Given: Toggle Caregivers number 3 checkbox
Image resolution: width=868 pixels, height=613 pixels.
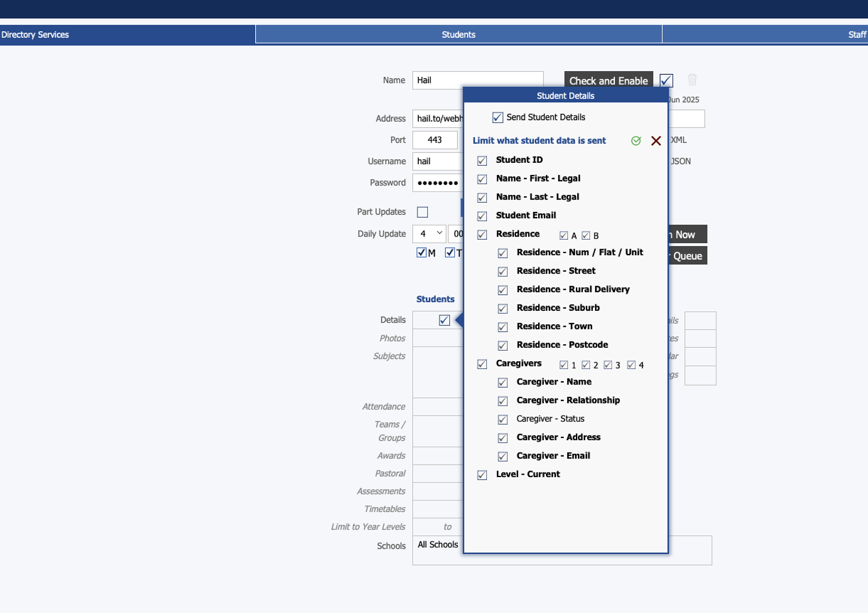Looking at the screenshot, I should pyautogui.click(x=608, y=365).
